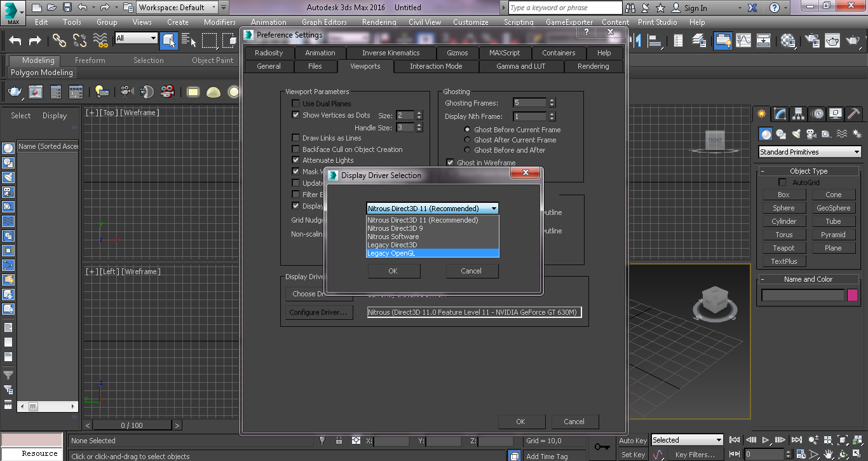
Task: Choose Nitrous Direct3D 9 from list
Action: pos(433,228)
